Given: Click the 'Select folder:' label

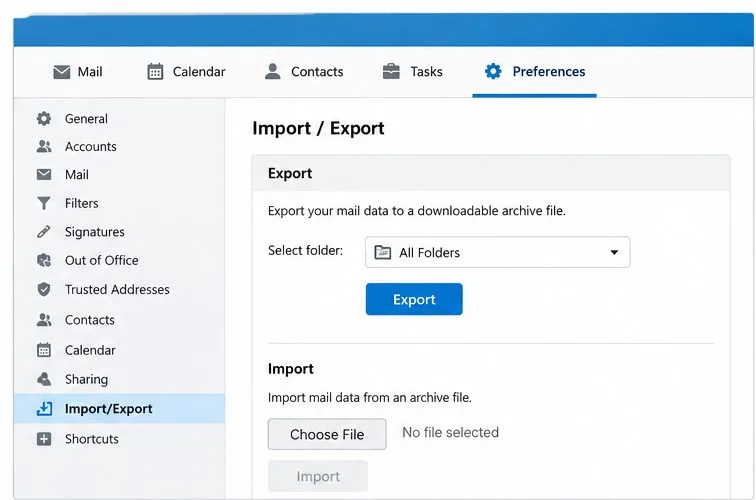Looking at the screenshot, I should point(305,251).
